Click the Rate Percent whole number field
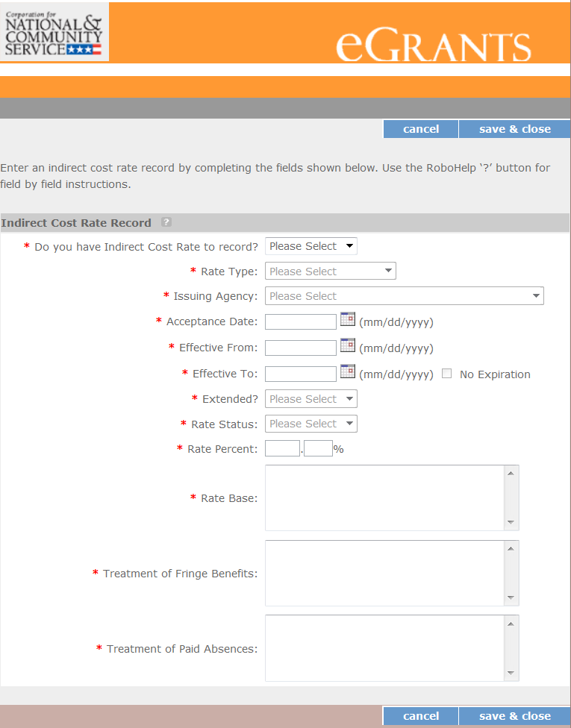 pos(282,448)
